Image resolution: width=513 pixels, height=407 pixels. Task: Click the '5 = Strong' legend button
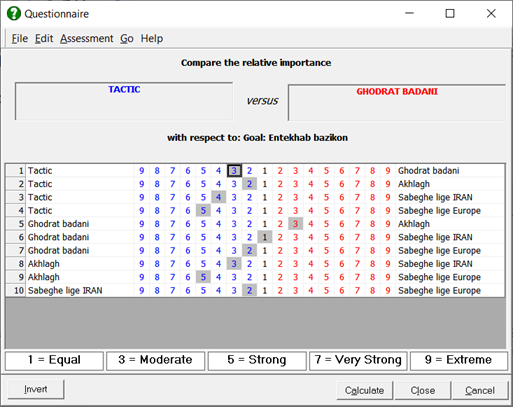point(257,360)
